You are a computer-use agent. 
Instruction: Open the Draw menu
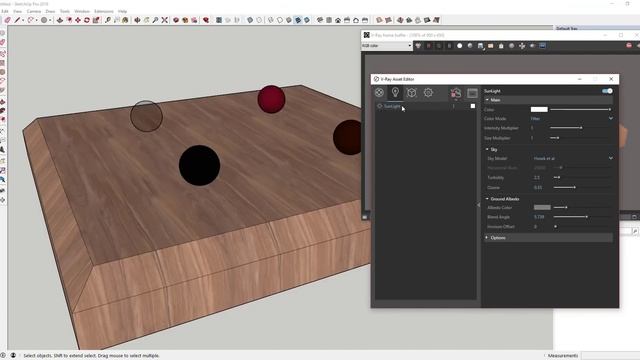pos(50,11)
